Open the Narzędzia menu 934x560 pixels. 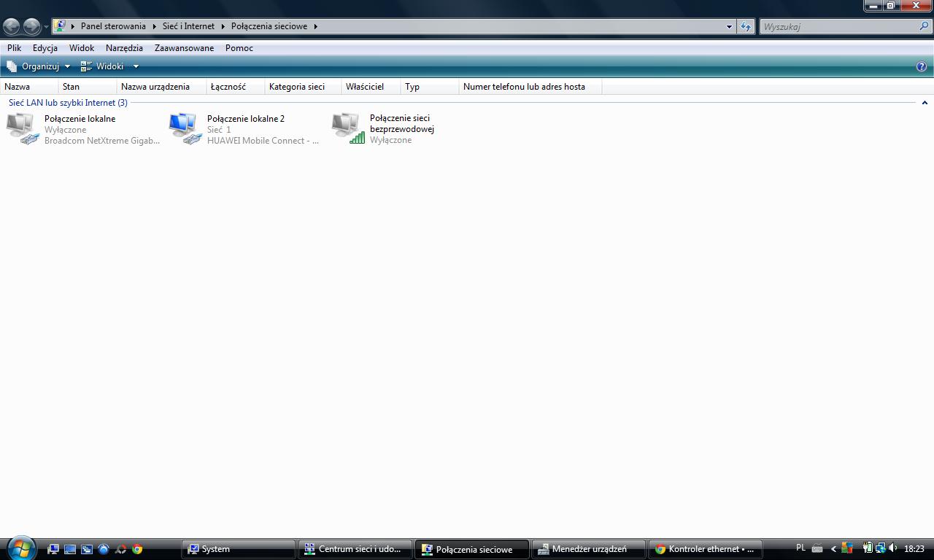point(124,48)
